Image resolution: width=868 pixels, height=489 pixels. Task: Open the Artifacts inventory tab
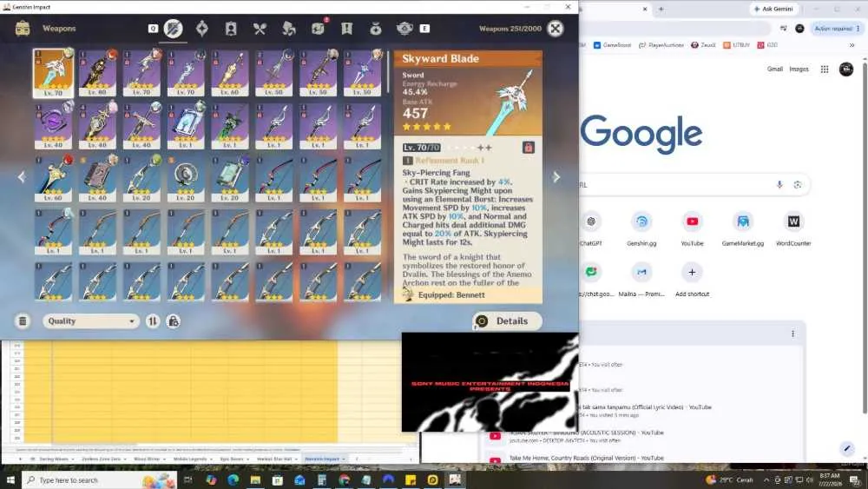[202, 29]
